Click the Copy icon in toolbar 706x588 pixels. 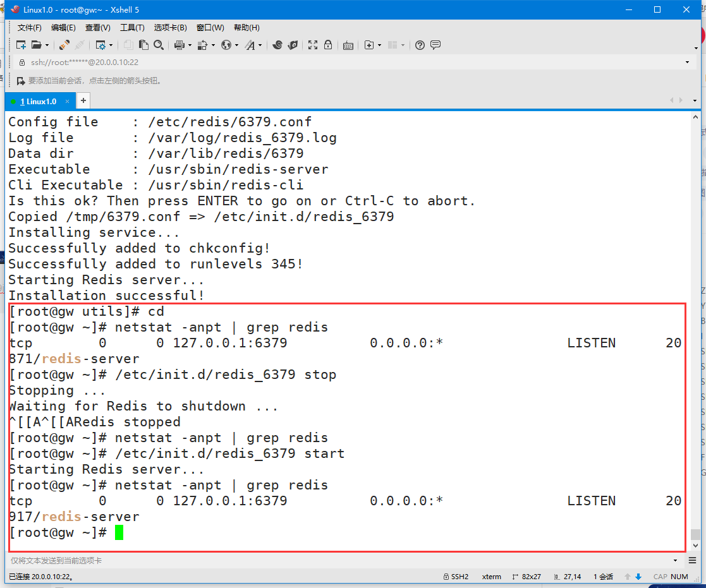[x=128, y=45]
